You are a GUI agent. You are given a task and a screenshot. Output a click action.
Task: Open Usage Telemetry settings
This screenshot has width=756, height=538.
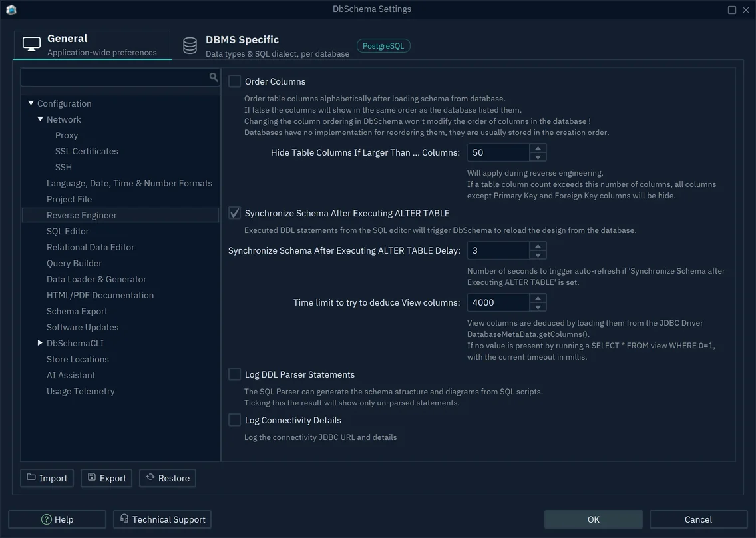tap(81, 391)
